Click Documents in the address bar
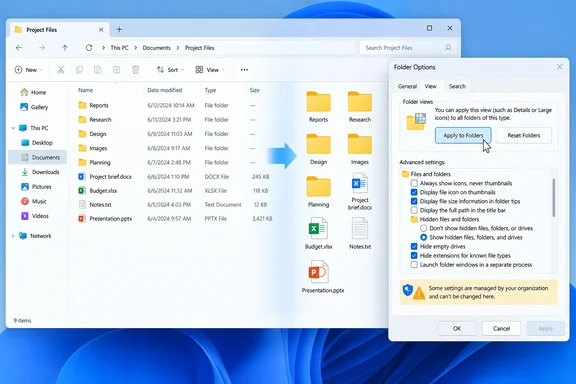The width and height of the screenshot is (576, 384). [x=156, y=48]
